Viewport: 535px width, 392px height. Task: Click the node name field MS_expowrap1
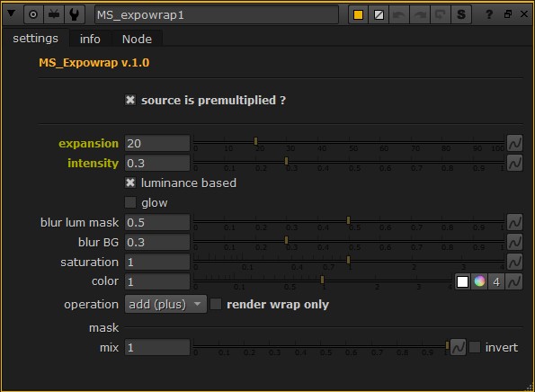pyautogui.click(x=217, y=14)
